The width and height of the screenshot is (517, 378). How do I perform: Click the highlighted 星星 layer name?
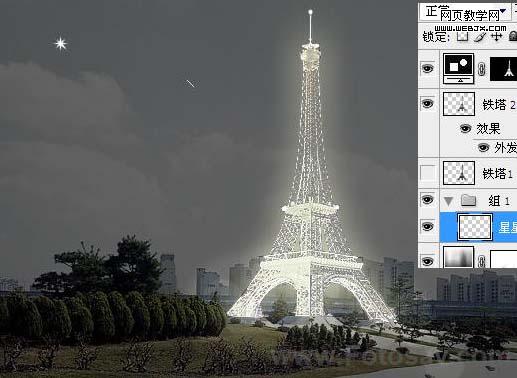[508, 228]
